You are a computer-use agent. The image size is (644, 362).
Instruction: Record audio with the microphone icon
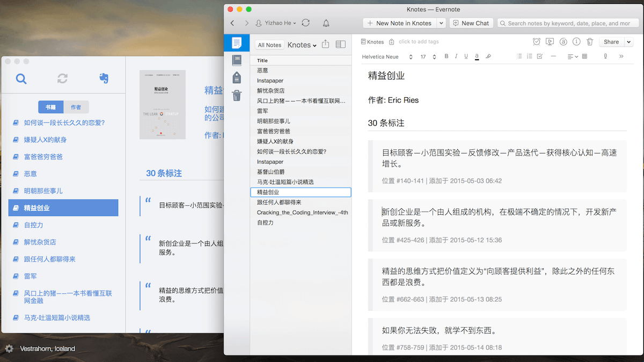point(605,56)
